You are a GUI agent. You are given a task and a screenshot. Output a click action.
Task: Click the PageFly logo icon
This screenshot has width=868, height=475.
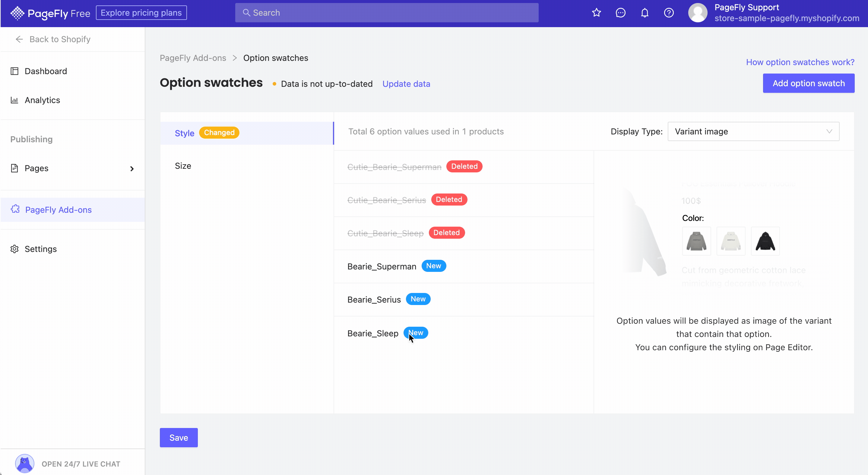pos(17,13)
